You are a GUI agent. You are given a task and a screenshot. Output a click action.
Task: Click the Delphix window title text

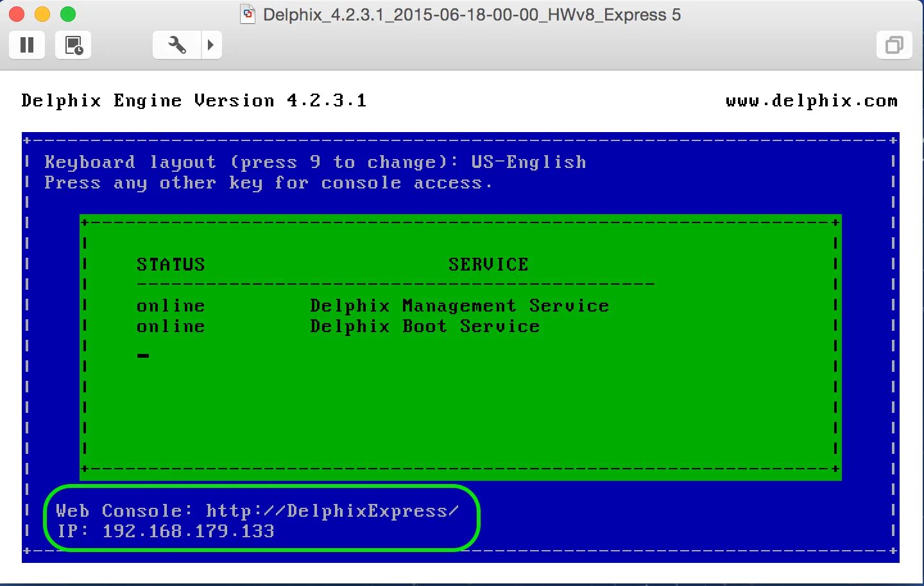click(x=472, y=15)
